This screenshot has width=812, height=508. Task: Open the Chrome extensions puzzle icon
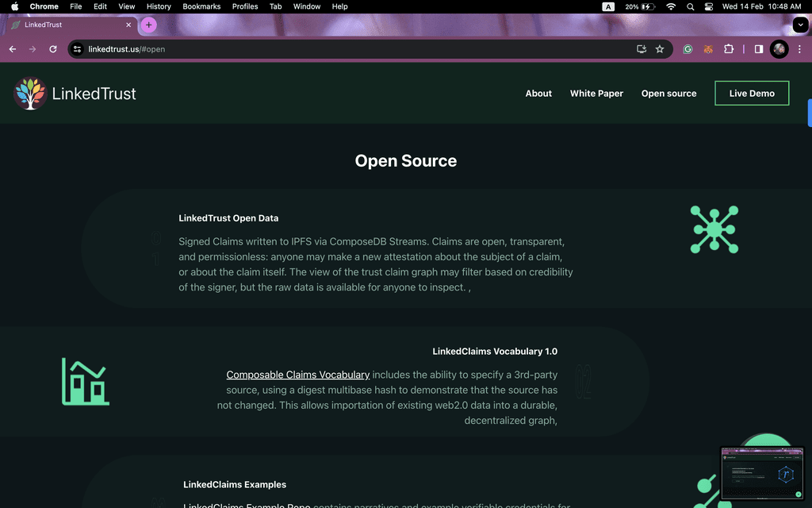point(729,49)
